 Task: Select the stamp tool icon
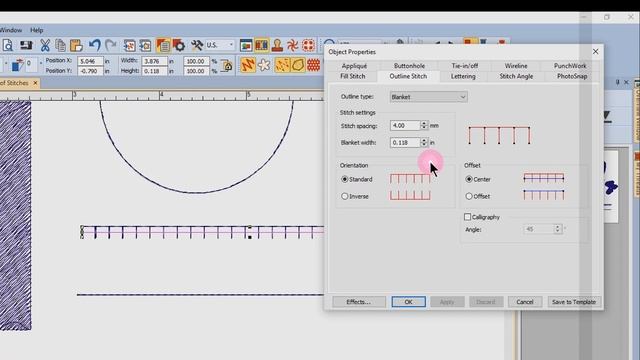coord(278,45)
